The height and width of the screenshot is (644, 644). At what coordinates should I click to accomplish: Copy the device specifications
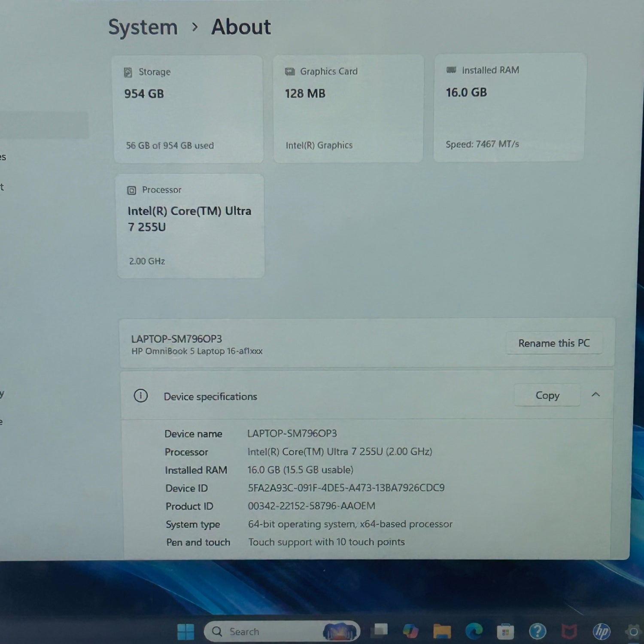tap(547, 395)
